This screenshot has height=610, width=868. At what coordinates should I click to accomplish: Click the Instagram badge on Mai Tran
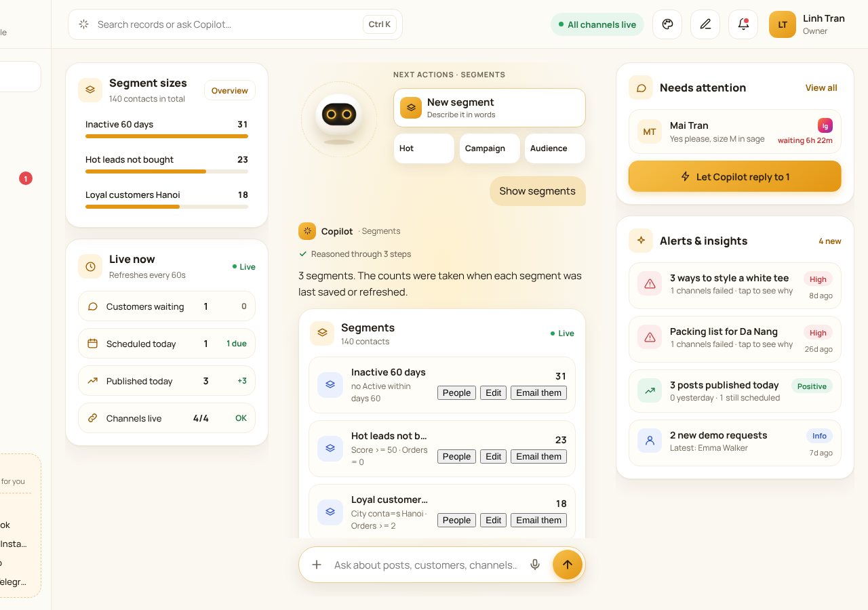click(825, 125)
